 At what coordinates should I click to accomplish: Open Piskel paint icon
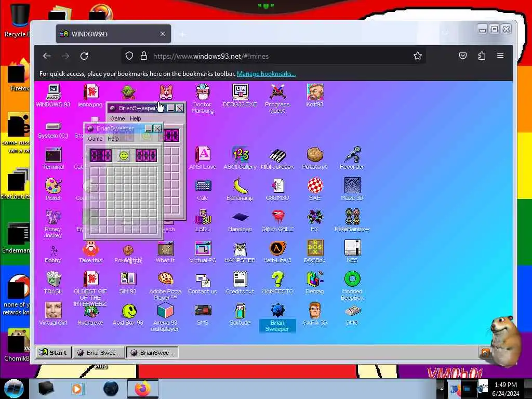click(x=54, y=189)
